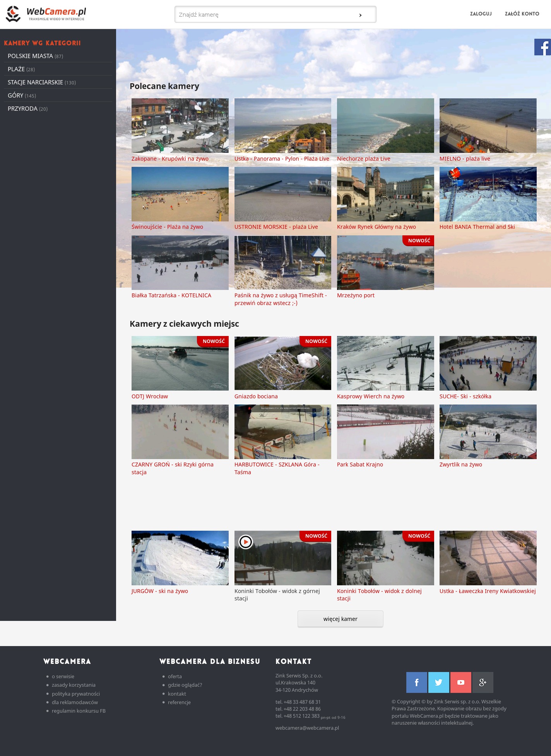Image resolution: width=551 pixels, height=756 pixels.
Task: Click the search arrow submit icon
Action: coord(360,15)
